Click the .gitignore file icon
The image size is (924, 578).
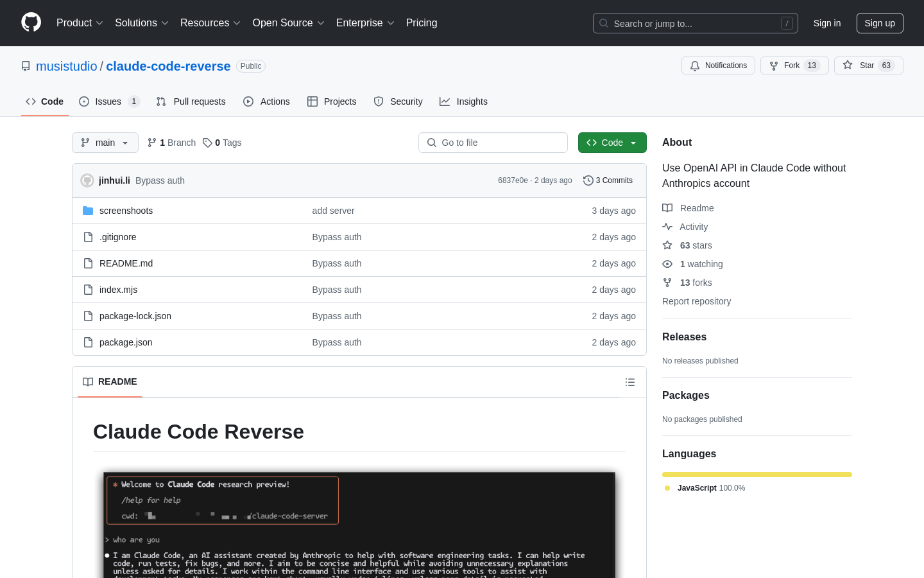point(88,237)
